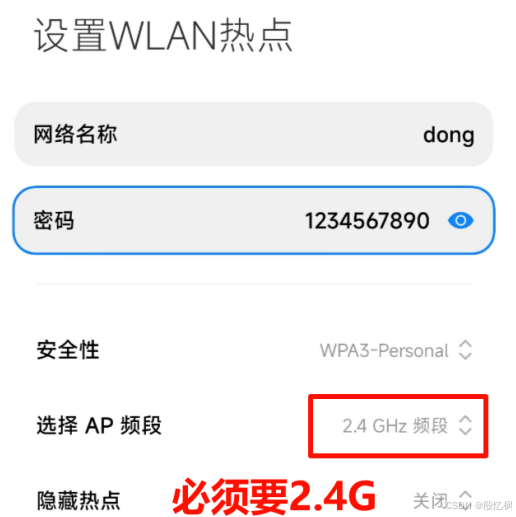
Task: Click the divider line below password field
Action: click(x=254, y=284)
